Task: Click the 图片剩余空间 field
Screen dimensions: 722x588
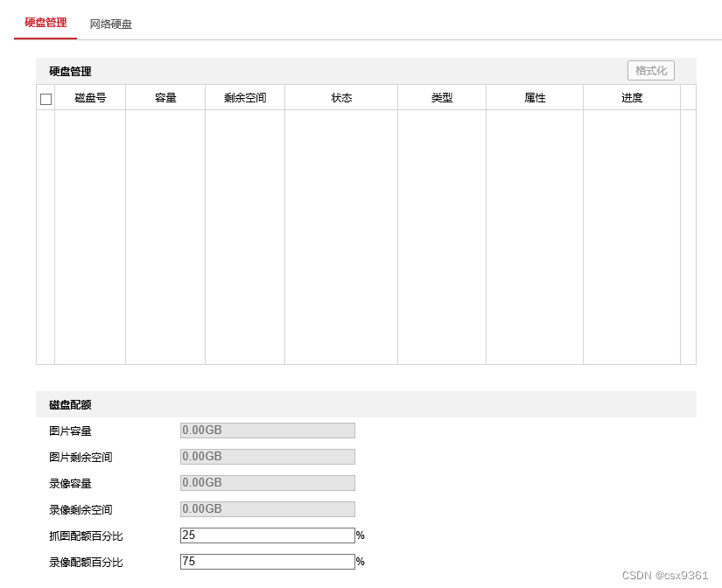Action: coord(268,457)
